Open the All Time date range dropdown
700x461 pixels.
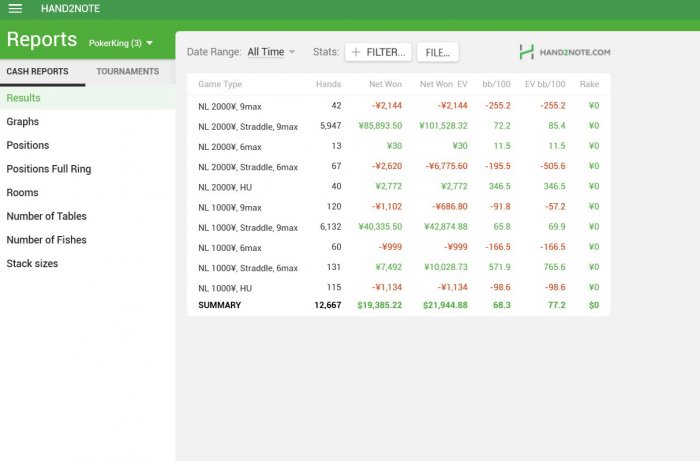click(x=271, y=52)
